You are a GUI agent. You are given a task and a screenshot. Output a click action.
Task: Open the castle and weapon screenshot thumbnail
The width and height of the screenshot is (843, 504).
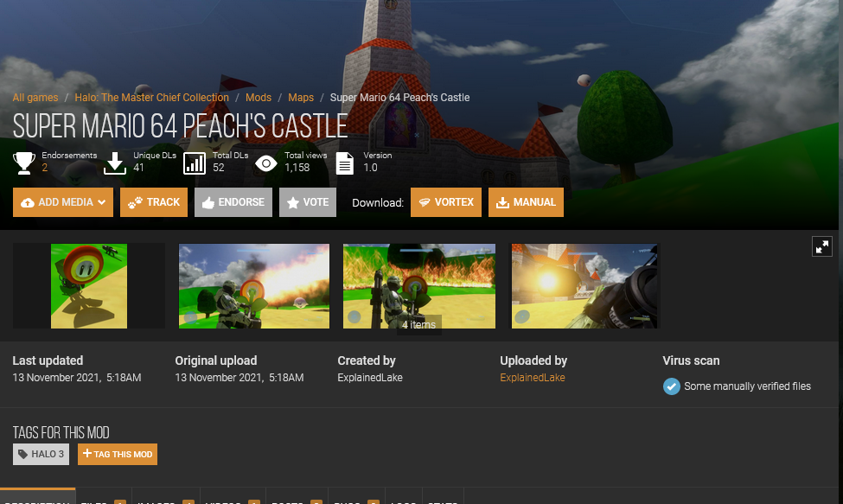tap(584, 286)
